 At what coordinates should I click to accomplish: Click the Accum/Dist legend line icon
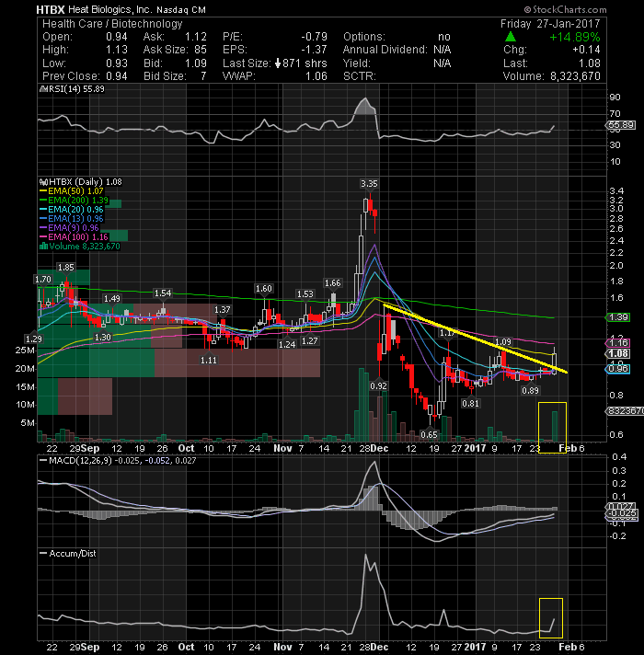click(x=43, y=554)
